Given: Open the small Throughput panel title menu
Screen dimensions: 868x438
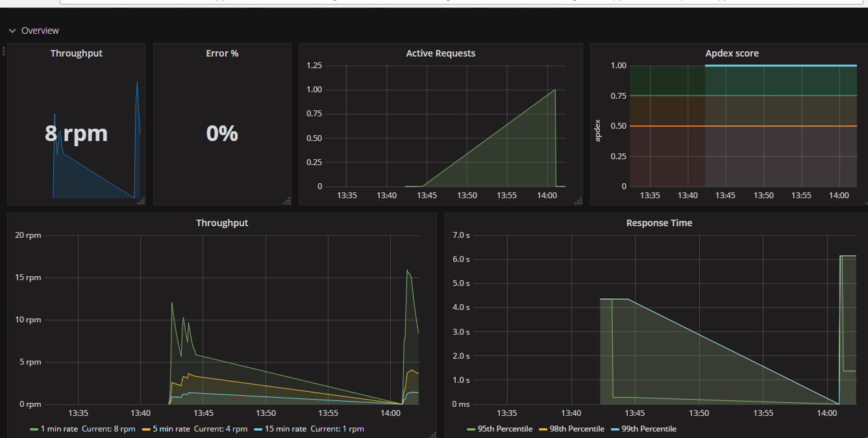Looking at the screenshot, I should coord(77,53).
